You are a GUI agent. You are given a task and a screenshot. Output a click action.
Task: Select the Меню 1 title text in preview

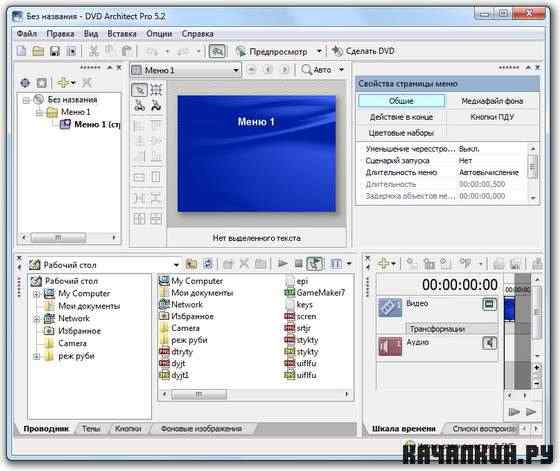tap(256, 122)
